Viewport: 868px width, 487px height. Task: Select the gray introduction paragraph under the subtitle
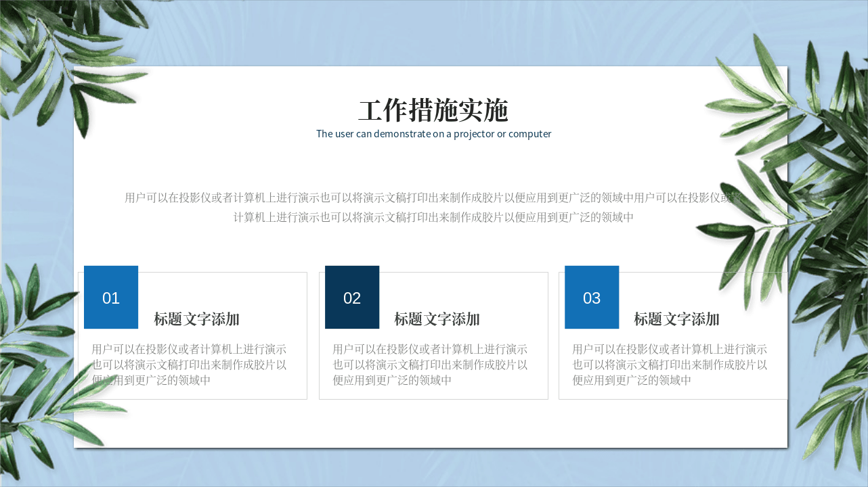(x=433, y=208)
